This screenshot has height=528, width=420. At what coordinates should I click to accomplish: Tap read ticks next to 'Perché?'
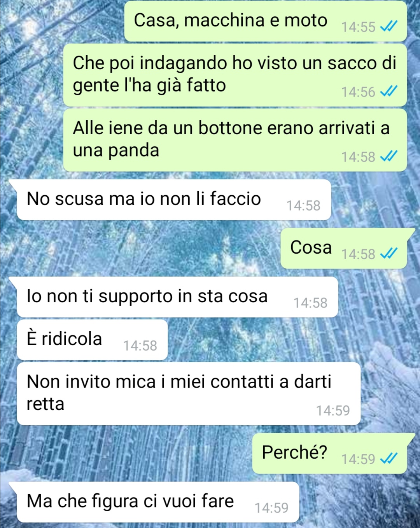pyautogui.click(x=388, y=459)
